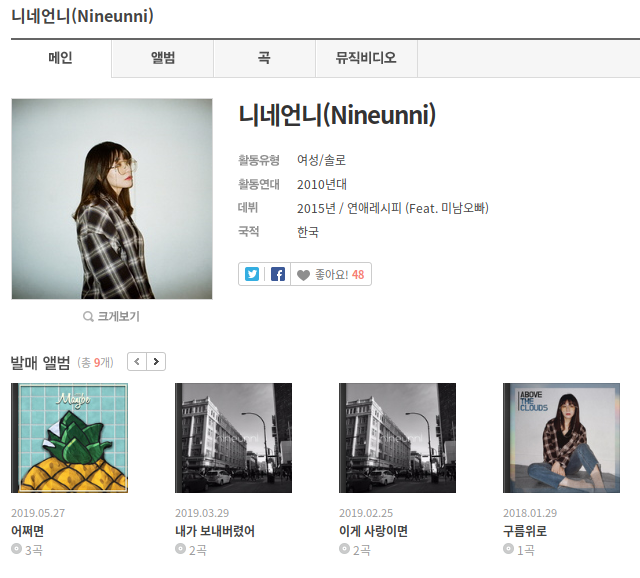Switch to the 앨범 tab

tap(162, 58)
